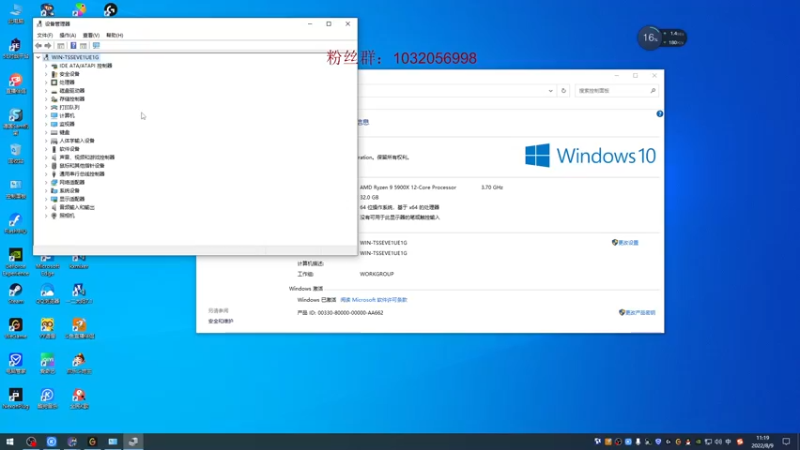Click the 中 input method tray indicator
This screenshot has width=800, height=450.
point(728,442)
